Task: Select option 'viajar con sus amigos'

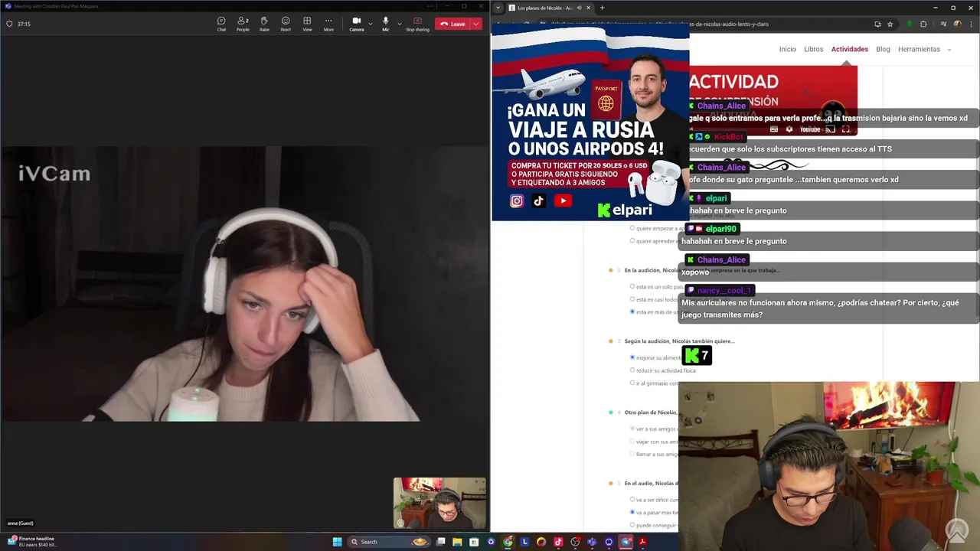Action: (x=632, y=441)
